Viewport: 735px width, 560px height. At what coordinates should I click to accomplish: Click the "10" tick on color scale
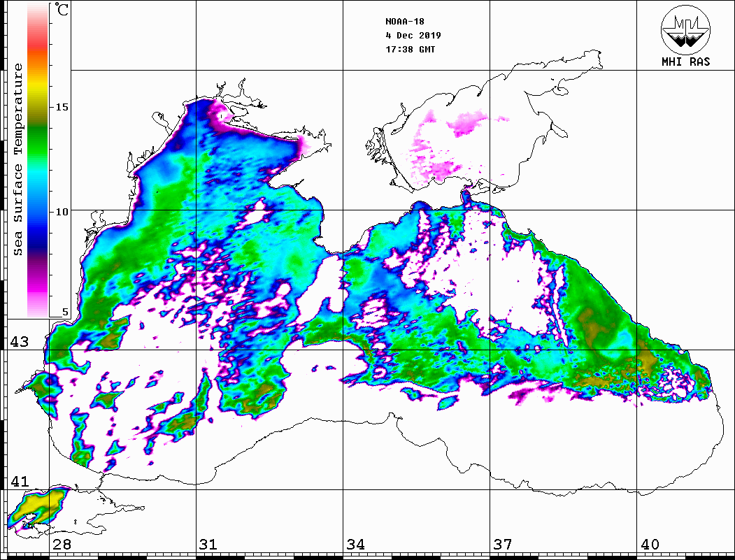tap(62, 212)
